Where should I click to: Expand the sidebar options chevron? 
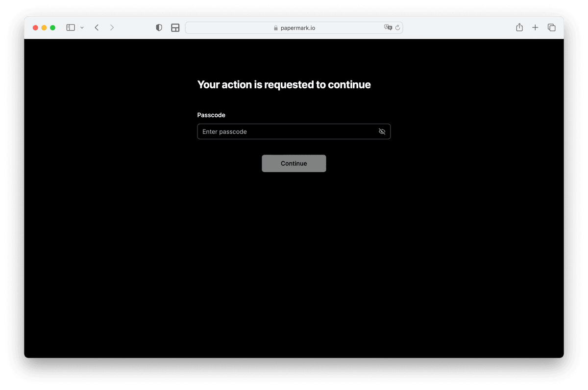pyautogui.click(x=82, y=27)
